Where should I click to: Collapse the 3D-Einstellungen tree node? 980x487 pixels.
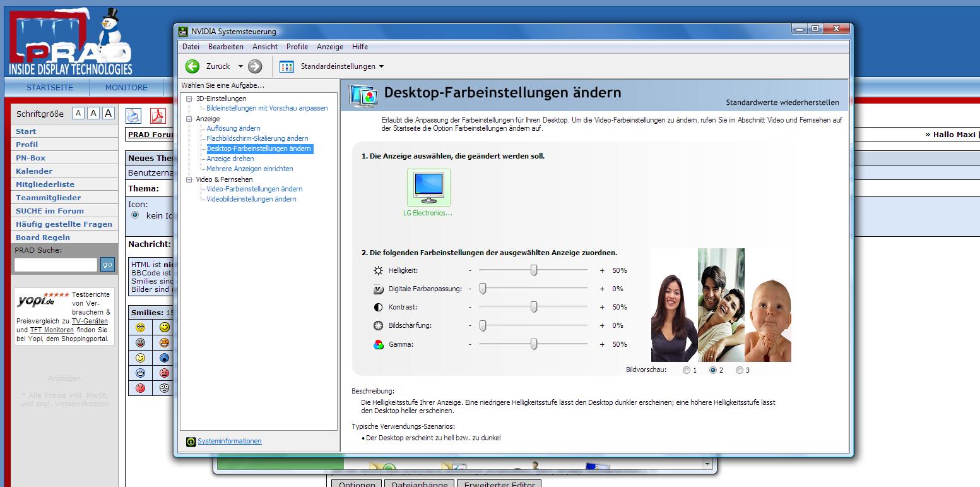pyautogui.click(x=189, y=99)
